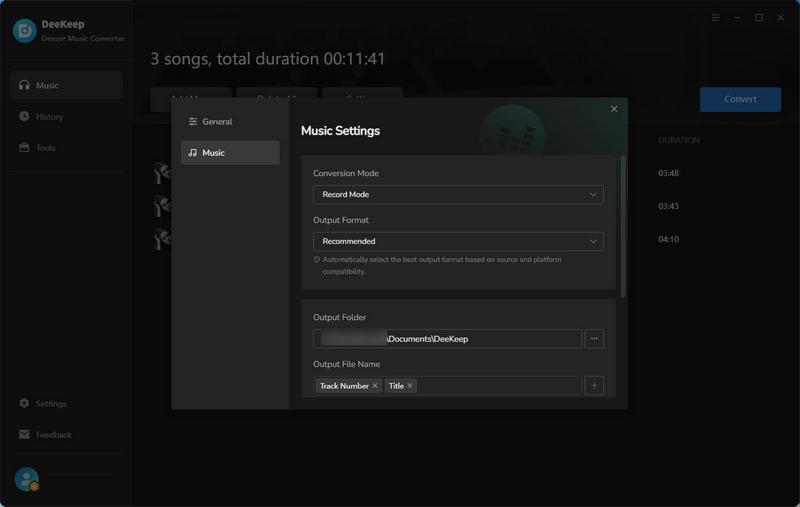Expand the Output Format dropdown
The image size is (800, 507).
pos(458,241)
